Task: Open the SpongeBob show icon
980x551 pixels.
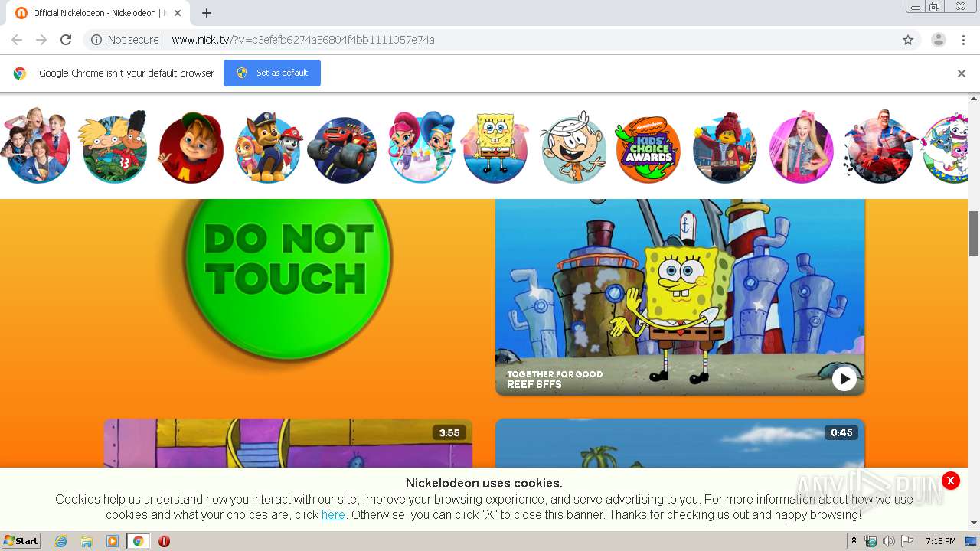Action: click(496, 147)
